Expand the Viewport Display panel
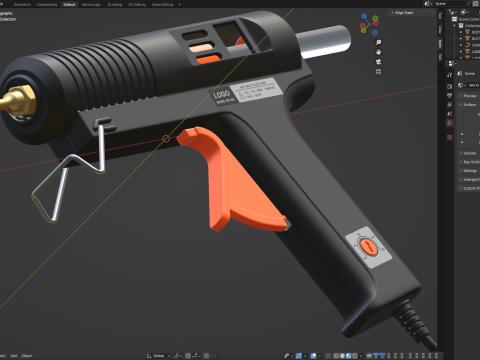Screen dimensions: 480x360 (461, 179)
